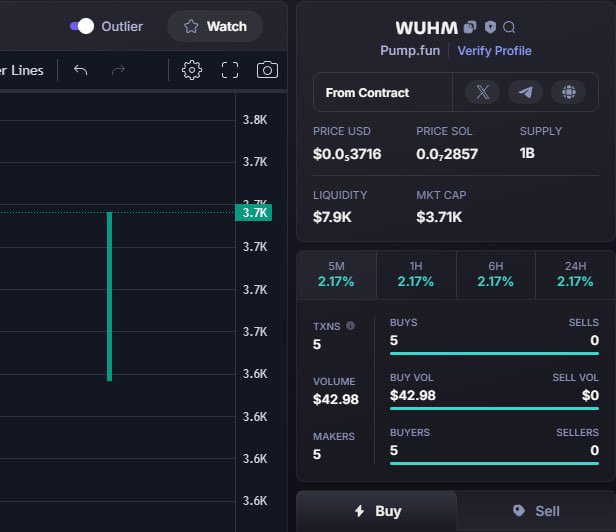Click the VOLUME value $42.98
Screen dimensions: 616x532
(336, 399)
